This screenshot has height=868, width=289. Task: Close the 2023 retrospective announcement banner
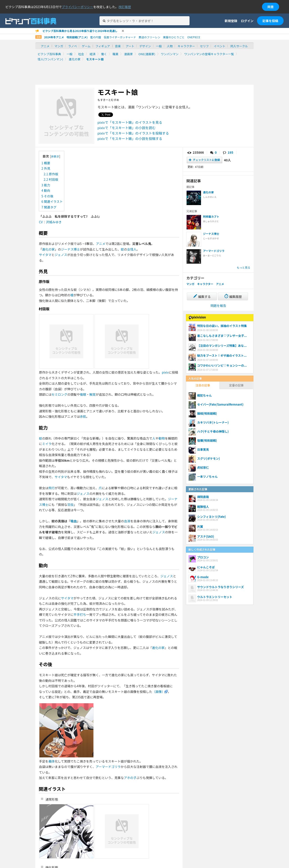click(123, 31)
